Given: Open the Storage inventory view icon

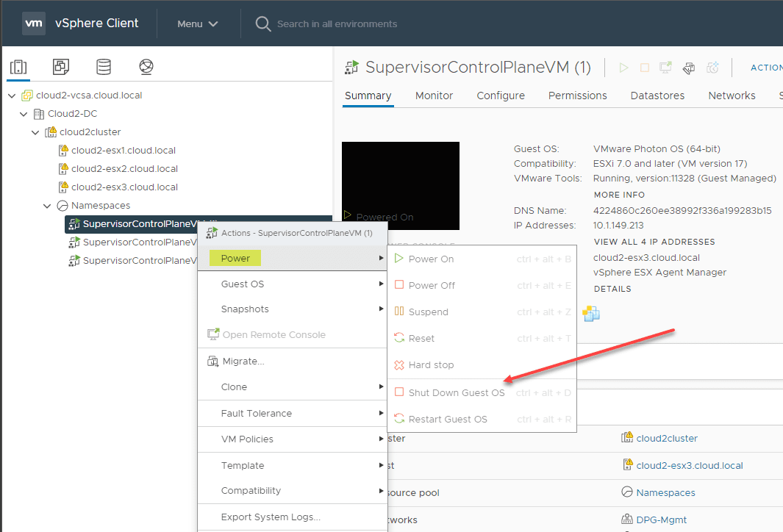Looking at the screenshot, I should point(104,68).
